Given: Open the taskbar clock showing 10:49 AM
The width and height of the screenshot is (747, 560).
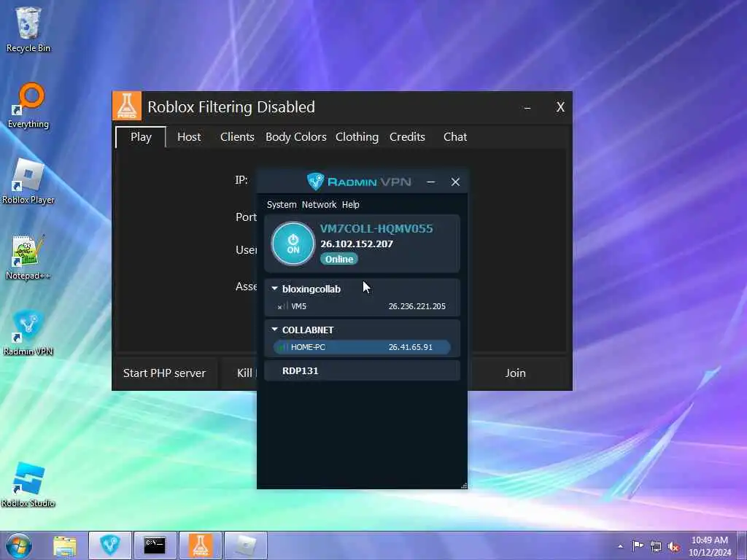Looking at the screenshot, I should (710, 546).
